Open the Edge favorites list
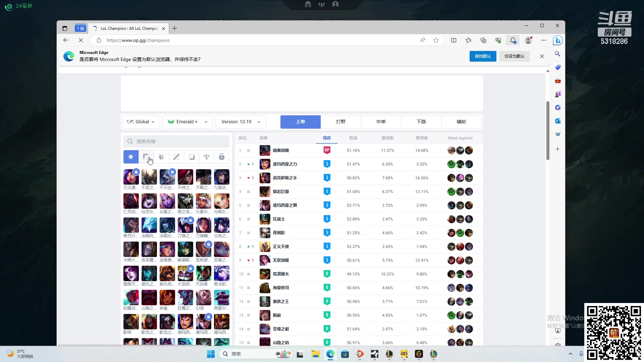This screenshot has width=644, height=362. (469, 40)
